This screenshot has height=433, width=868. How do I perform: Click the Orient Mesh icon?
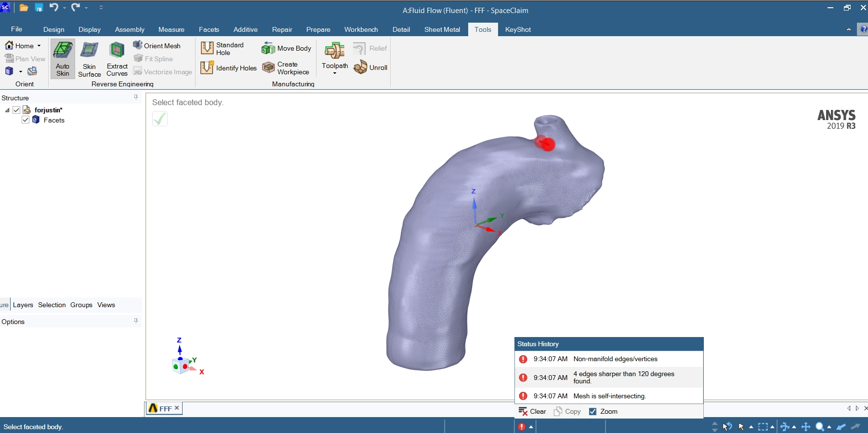click(x=138, y=45)
